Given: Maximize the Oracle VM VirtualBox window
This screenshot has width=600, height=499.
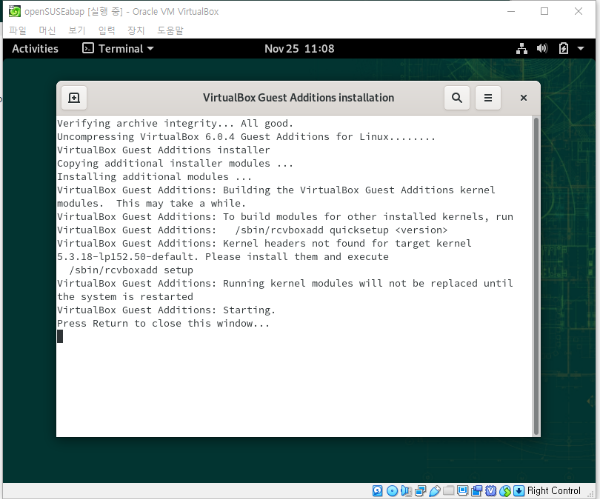Looking at the screenshot, I should point(544,11).
